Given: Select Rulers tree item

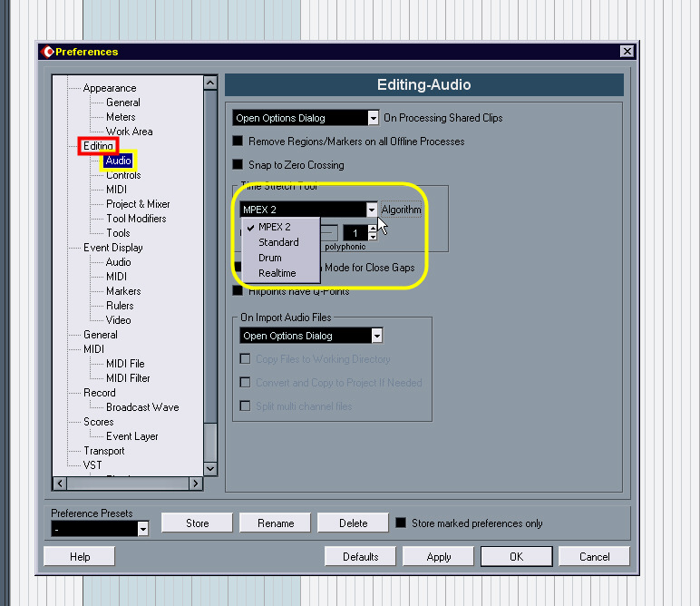Looking at the screenshot, I should click(x=120, y=306).
